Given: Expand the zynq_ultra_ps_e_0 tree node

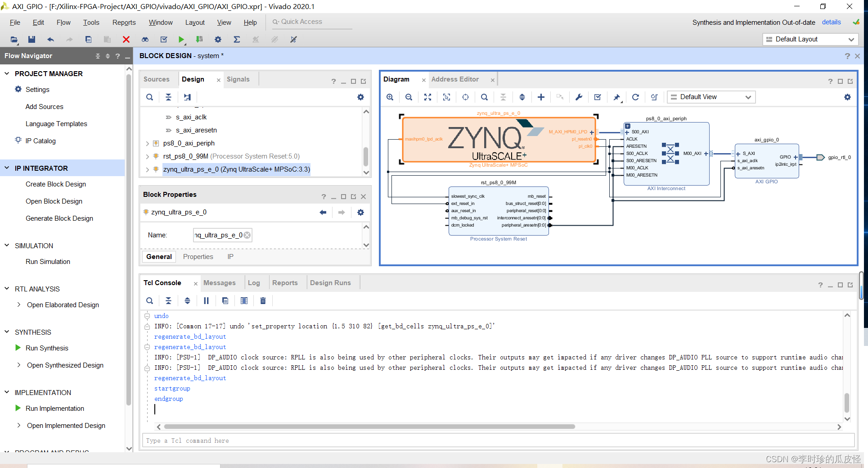Looking at the screenshot, I should click(147, 170).
